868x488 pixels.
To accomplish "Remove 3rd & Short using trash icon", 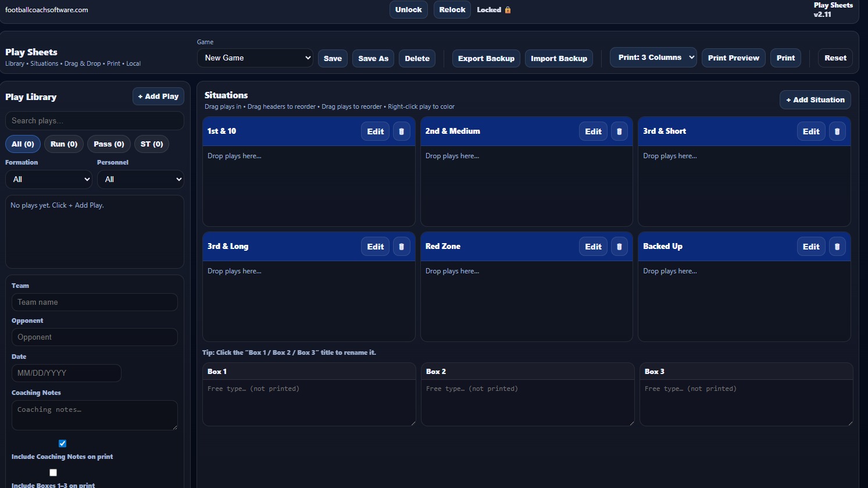I will 837,131.
